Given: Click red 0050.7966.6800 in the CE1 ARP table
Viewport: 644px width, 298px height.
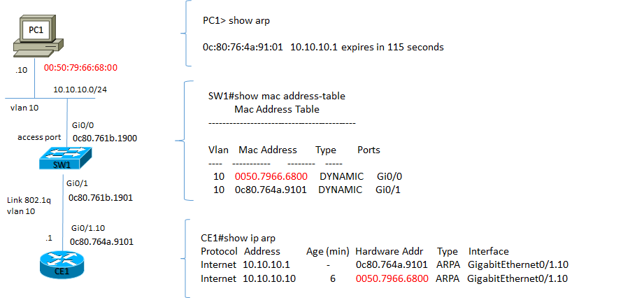Looking at the screenshot, I should click(392, 278).
